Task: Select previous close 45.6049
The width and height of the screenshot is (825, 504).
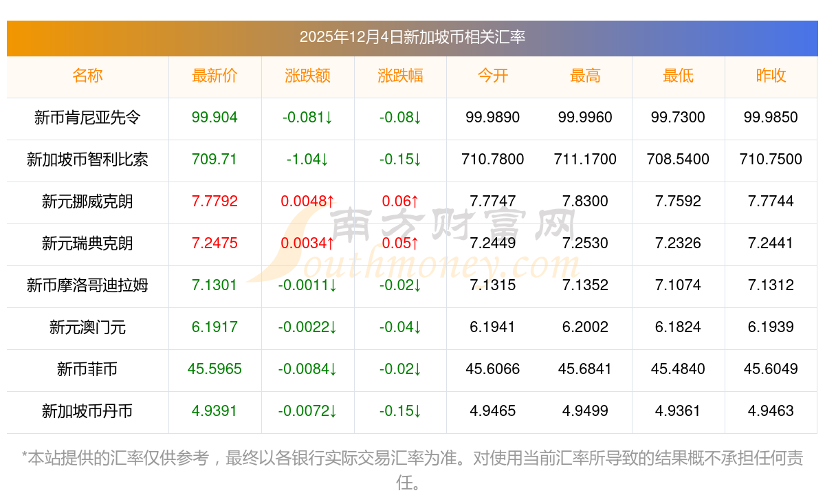Action: (771, 369)
